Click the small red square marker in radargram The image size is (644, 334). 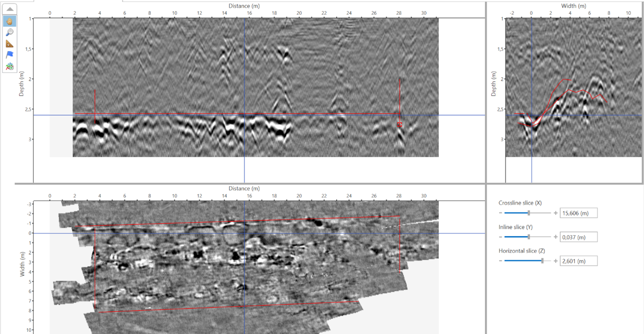coord(399,125)
